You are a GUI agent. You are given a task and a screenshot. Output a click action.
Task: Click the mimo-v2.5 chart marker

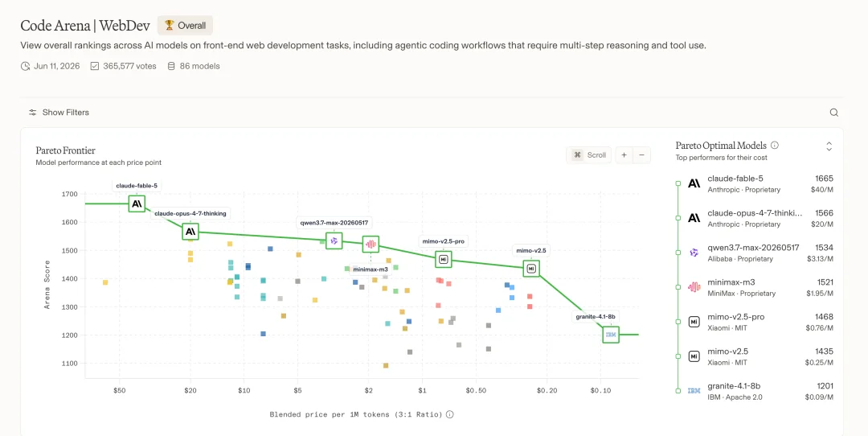531,269
